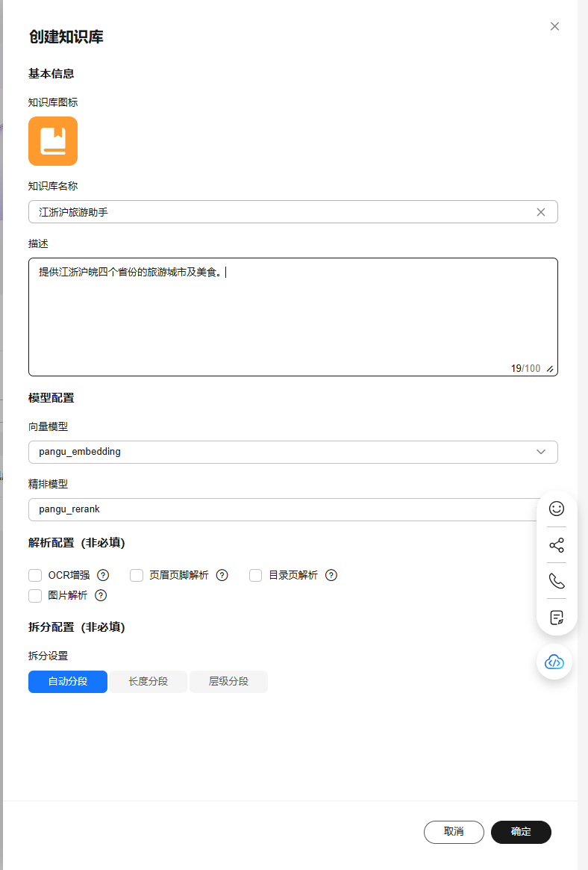This screenshot has height=870, width=588.
Task: Click the smiley feedback icon
Action: click(x=557, y=509)
